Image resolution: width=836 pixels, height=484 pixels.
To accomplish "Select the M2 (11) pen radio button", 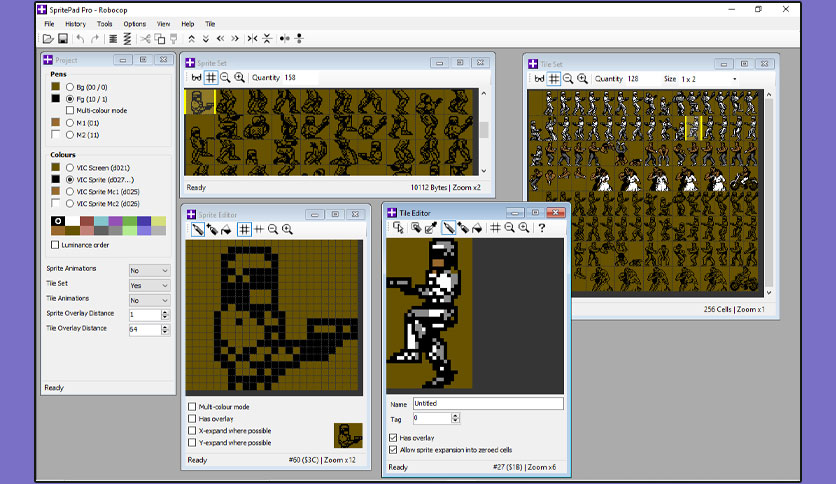I will (70, 135).
